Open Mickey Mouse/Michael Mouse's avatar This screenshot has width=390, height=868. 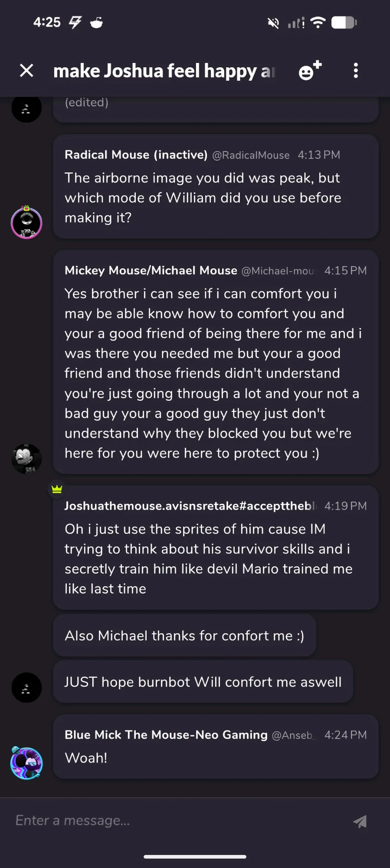tap(26, 459)
